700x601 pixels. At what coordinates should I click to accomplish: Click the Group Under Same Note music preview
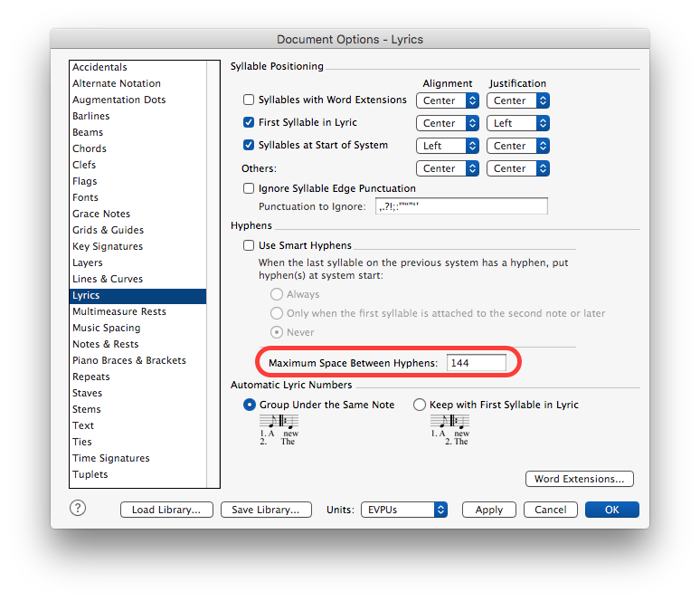point(278,429)
